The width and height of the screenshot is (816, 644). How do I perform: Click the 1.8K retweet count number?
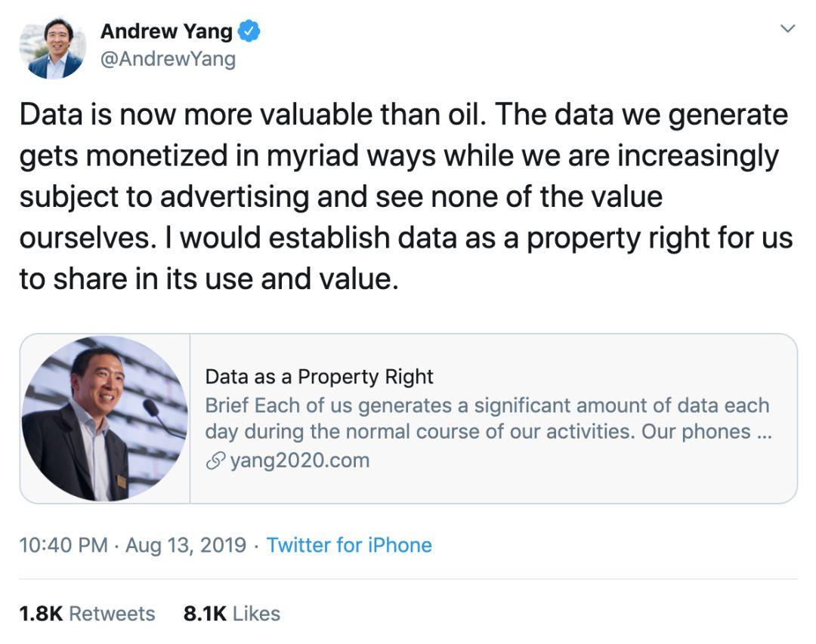point(41,614)
